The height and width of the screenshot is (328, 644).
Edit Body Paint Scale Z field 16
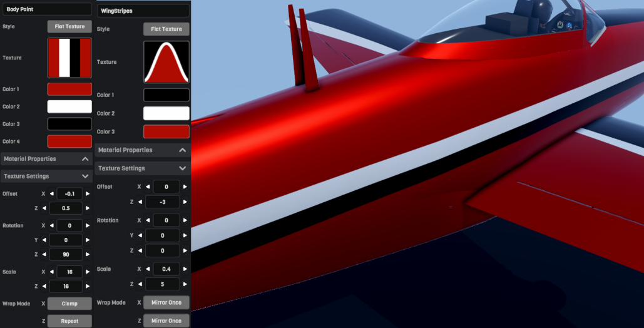66,286
